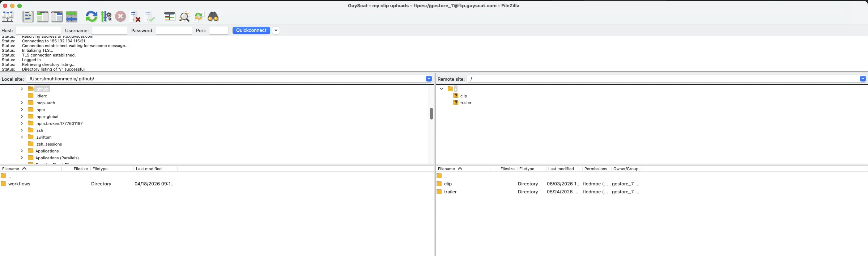868x256 pixels.
Task: Disconnect from the current server
Action: point(135,16)
